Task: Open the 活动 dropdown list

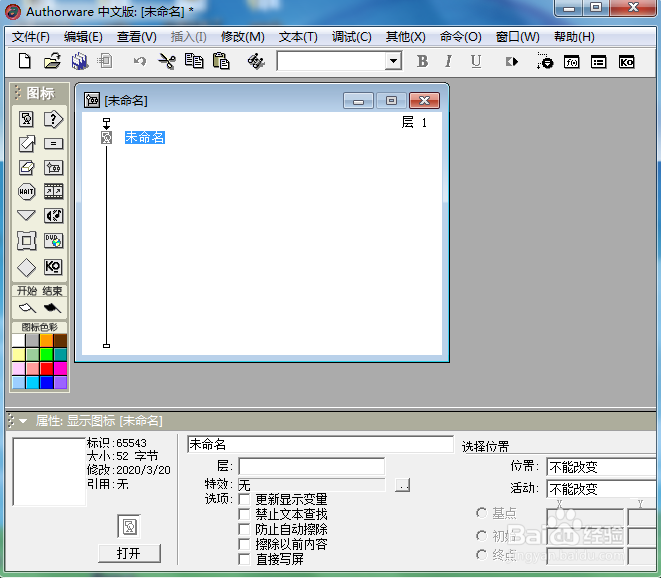Action: [x=601, y=489]
